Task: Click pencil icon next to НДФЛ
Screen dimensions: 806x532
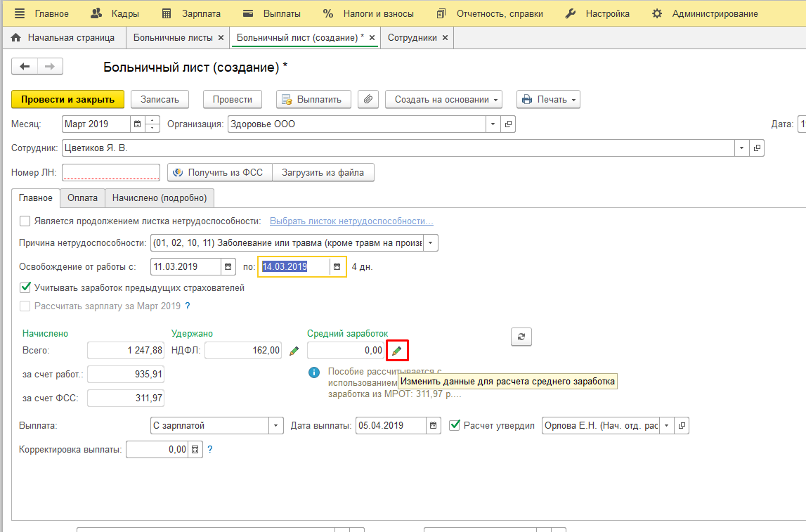Action: click(294, 351)
